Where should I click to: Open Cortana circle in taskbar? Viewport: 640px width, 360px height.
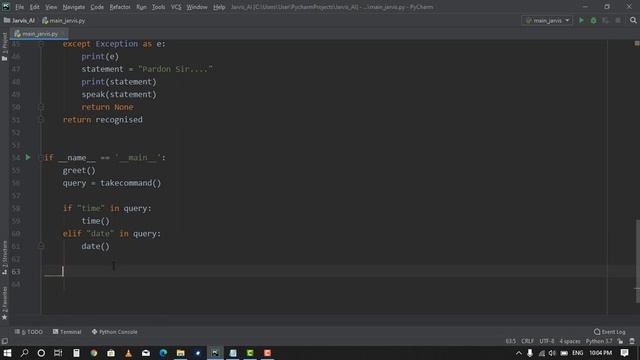click(x=41, y=353)
